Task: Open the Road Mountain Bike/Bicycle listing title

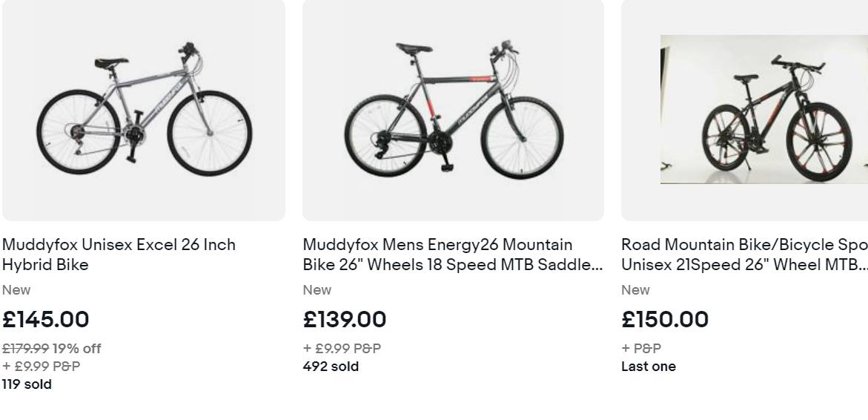Action: [x=744, y=255]
